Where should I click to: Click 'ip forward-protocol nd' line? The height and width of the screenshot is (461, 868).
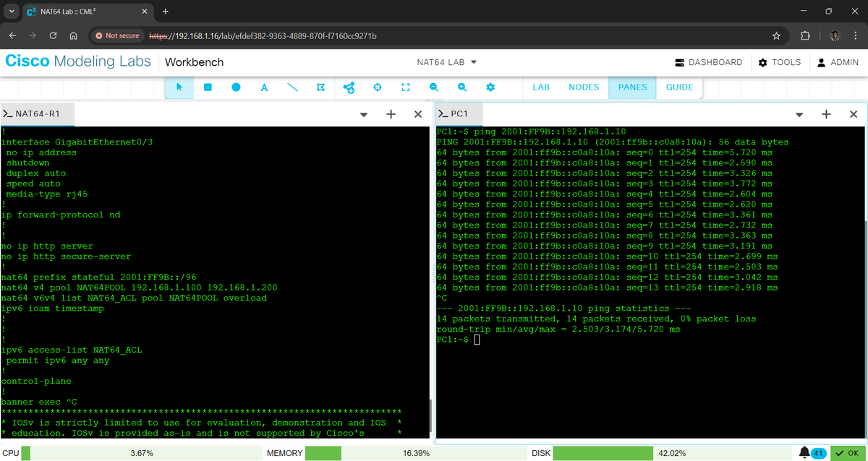(x=61, y=215)
